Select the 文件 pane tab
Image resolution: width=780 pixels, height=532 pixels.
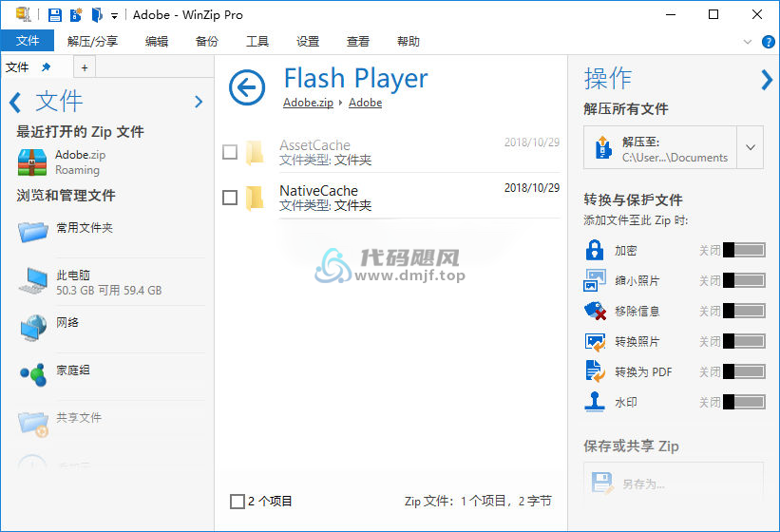tap(17, 67)
